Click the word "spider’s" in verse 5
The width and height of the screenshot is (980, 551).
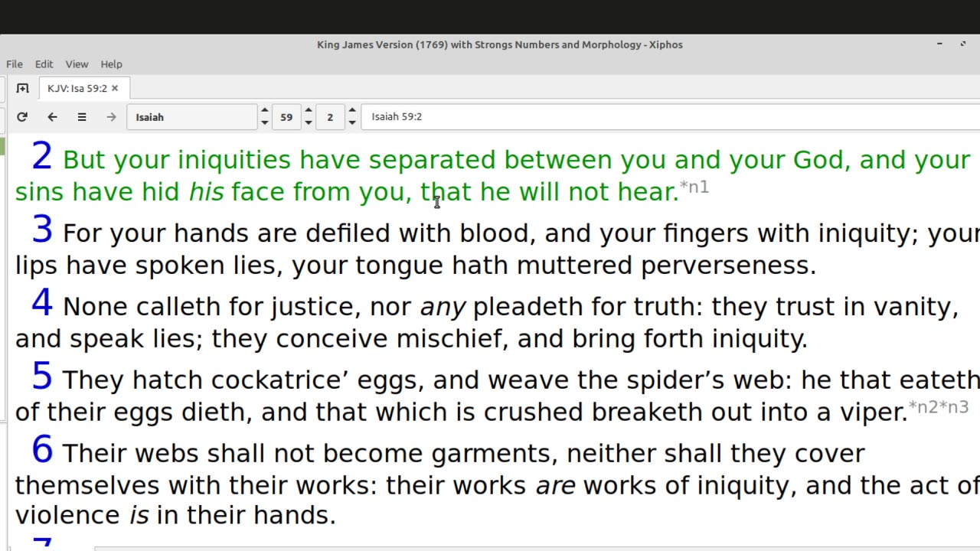click(675, 380)
